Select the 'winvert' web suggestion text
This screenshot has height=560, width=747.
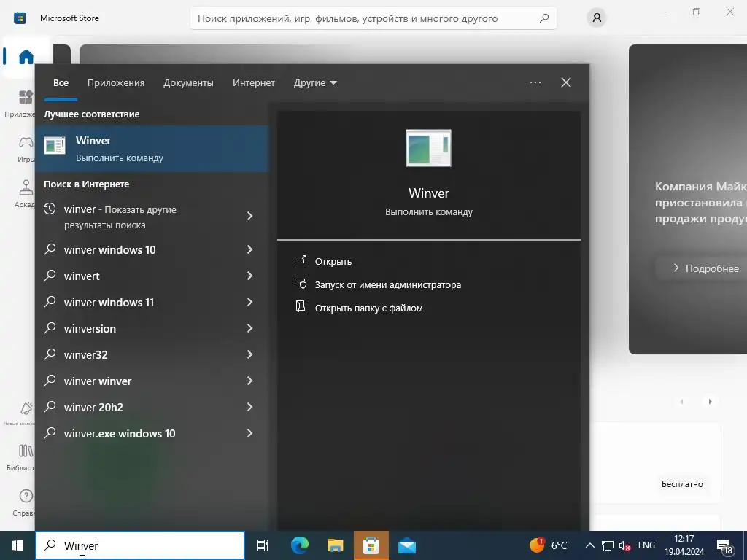click(82, 276)
